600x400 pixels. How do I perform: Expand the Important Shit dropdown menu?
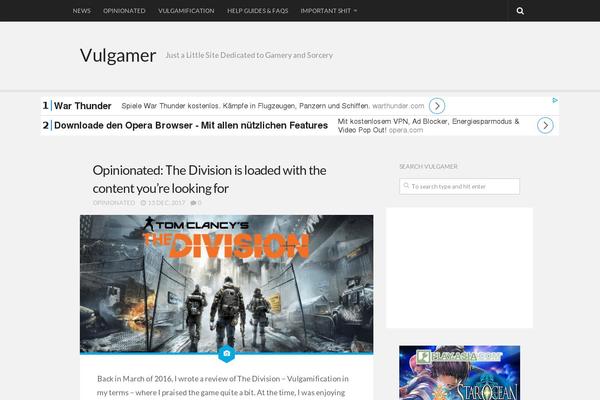tap(329, 11)
